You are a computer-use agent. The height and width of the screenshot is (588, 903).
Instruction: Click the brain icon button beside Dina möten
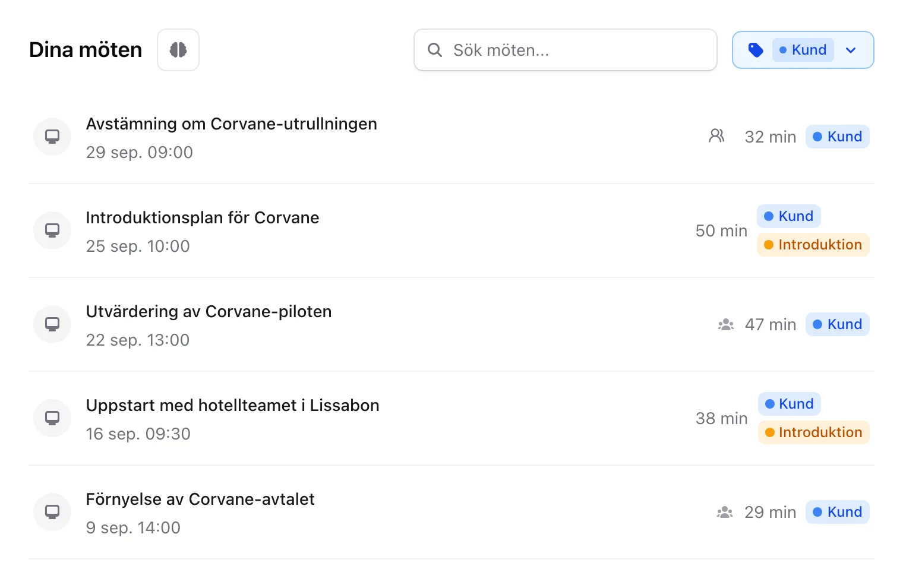178,50
